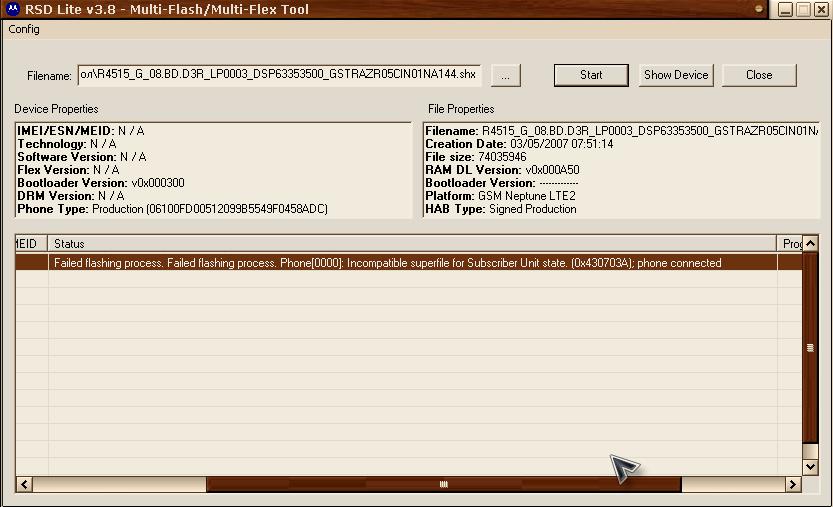The image size is (833, 507).
Task: Focus the Filename input field
Action: point(279,75)
